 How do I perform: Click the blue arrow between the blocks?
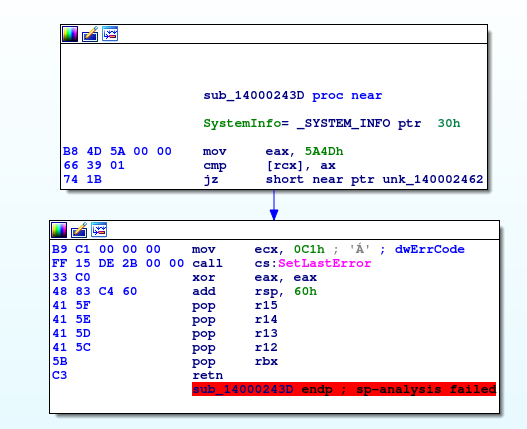[x=274, y=205]
